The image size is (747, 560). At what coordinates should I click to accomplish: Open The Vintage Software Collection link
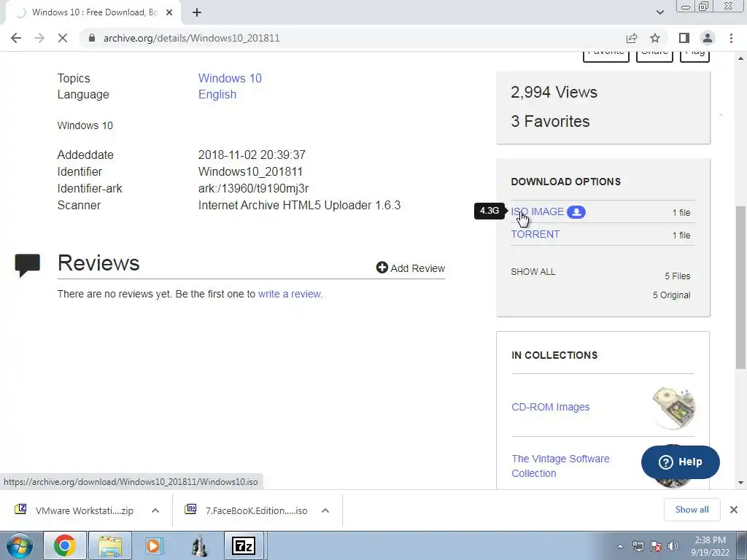tap(560, 466)
